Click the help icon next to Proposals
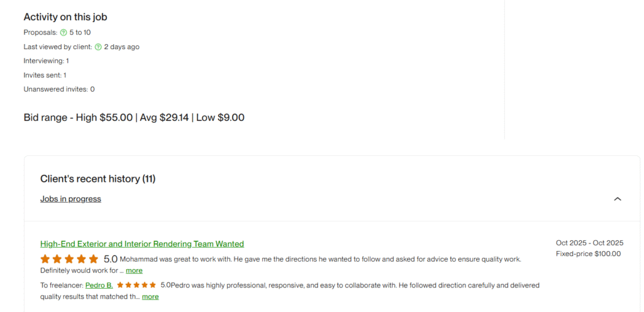The image size is (644, 312). coord(64,32)
